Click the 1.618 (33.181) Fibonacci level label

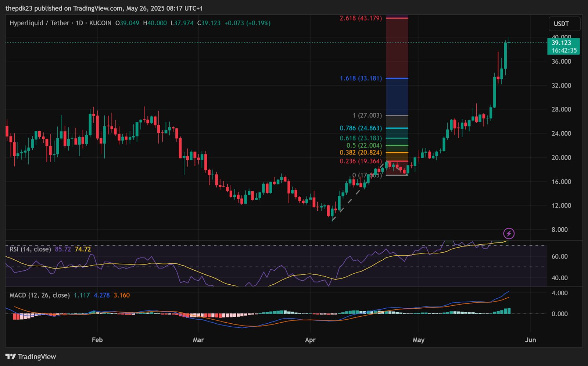tap(361, 78)
